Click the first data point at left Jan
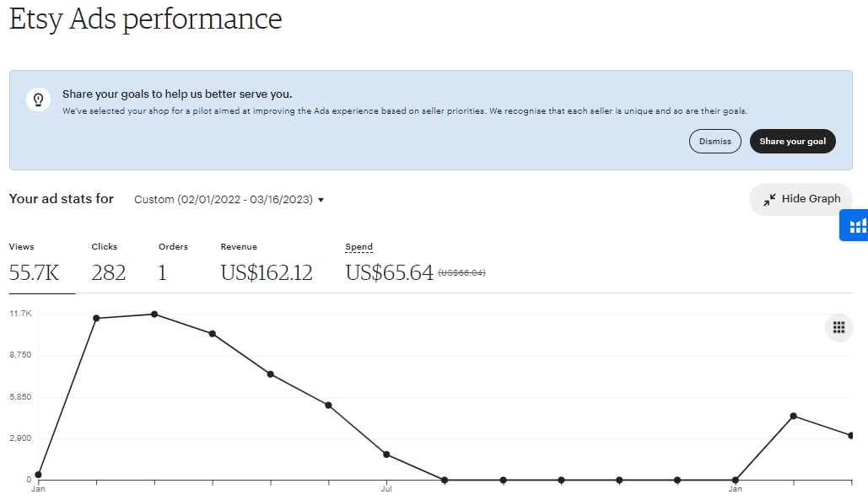 (38, 475)
